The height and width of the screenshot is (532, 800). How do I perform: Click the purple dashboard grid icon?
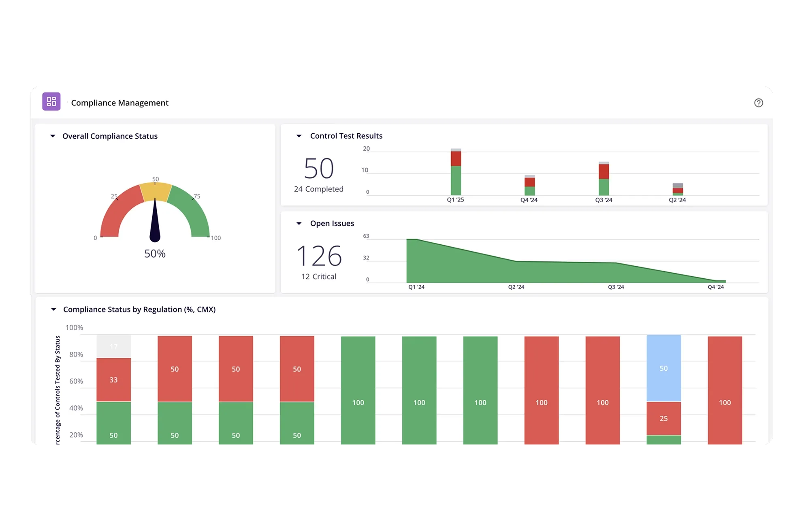pos(51,101)
